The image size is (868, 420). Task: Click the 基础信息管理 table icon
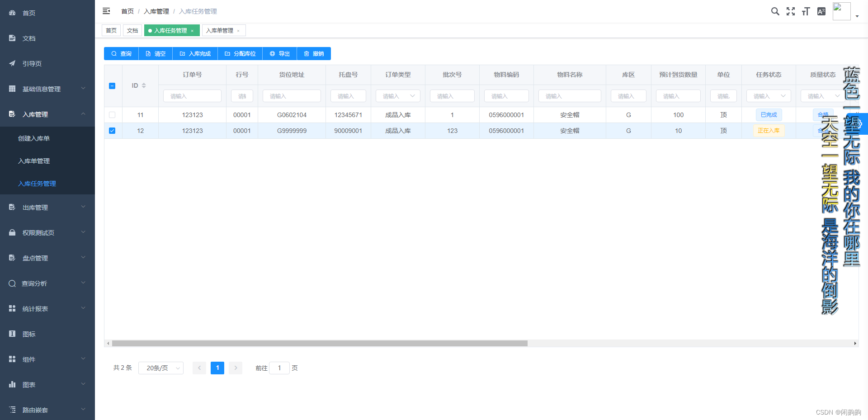pos(12,89)
